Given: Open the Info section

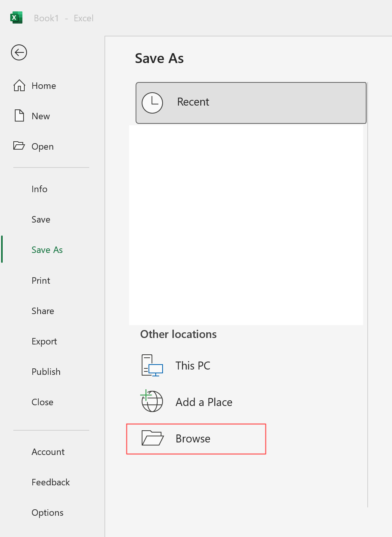Looking at the screenshot, I should pos(40,189).
